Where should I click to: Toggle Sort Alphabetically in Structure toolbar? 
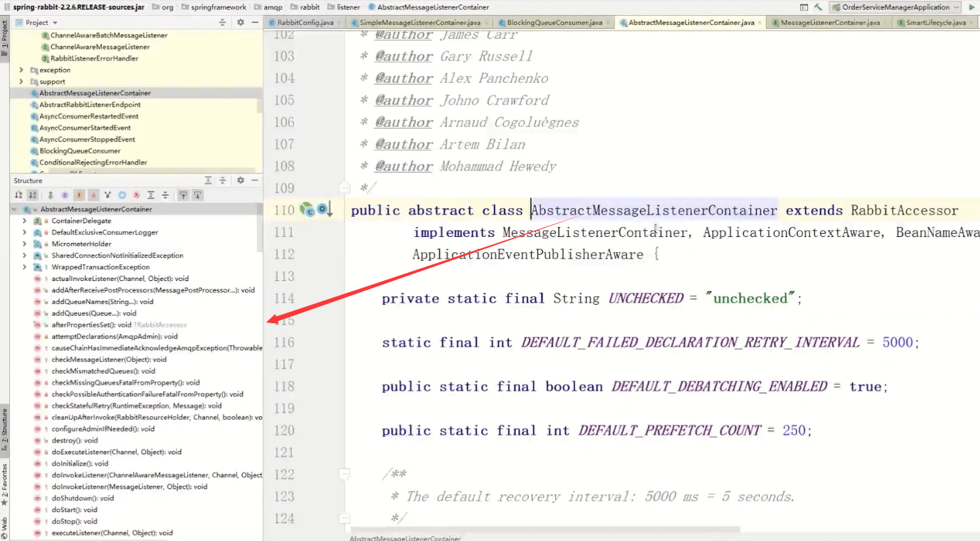pos(32,195)
